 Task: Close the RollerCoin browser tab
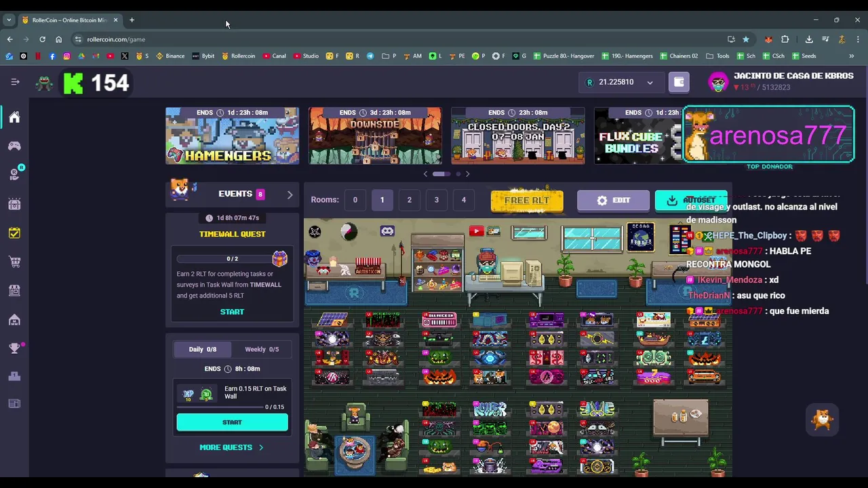115,20
